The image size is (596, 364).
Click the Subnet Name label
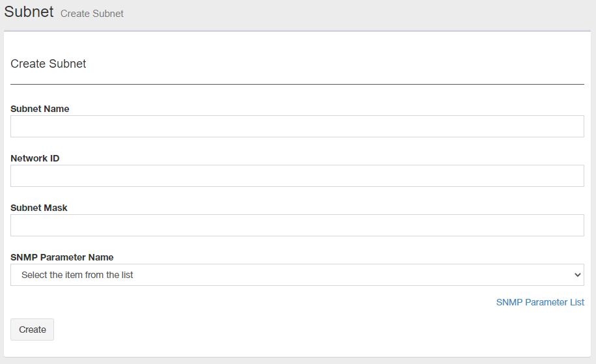coord(40,109)
